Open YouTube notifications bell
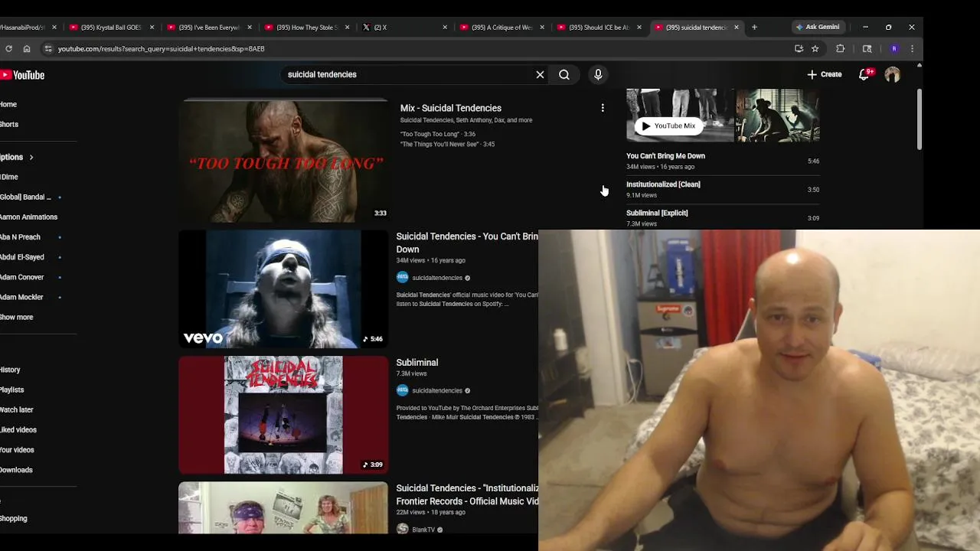Image resolution: width=980 pixels, height=551 pixels. (864, 74)
